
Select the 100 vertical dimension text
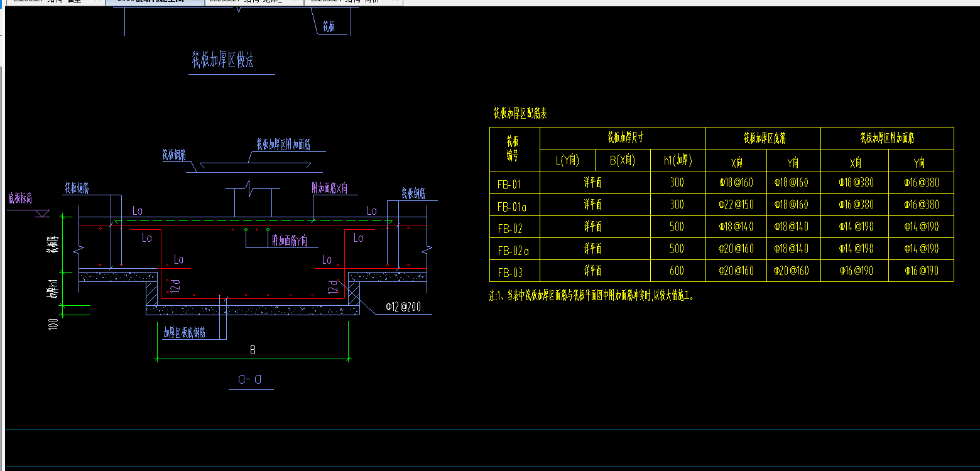54,323
